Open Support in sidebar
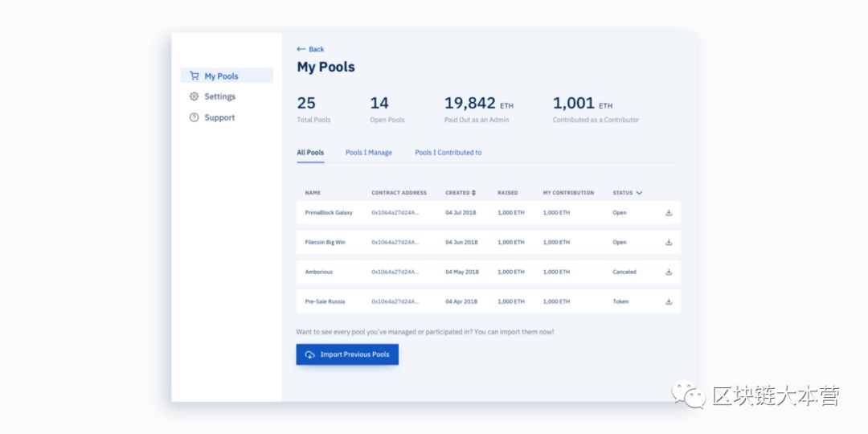Image resolution: width=868 pixels, height=434 pixels. pyautogui.click(x=219, y=117)
